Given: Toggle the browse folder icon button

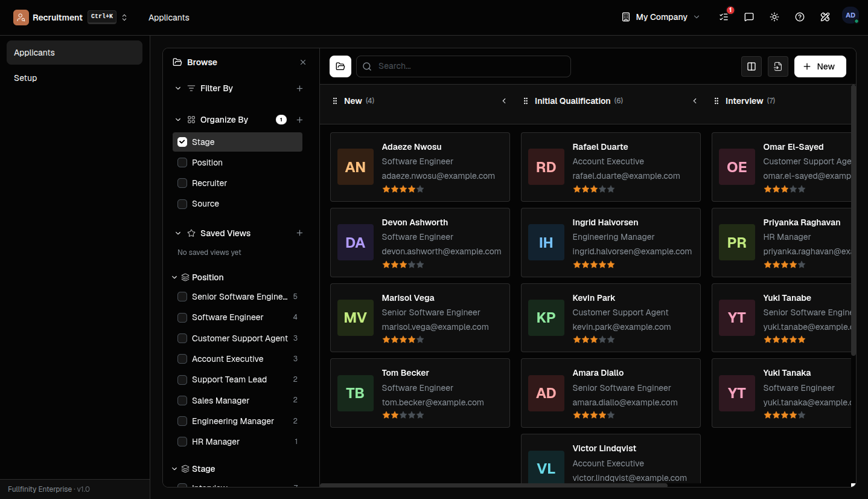Looking at the screenshot, I should 340,66.
